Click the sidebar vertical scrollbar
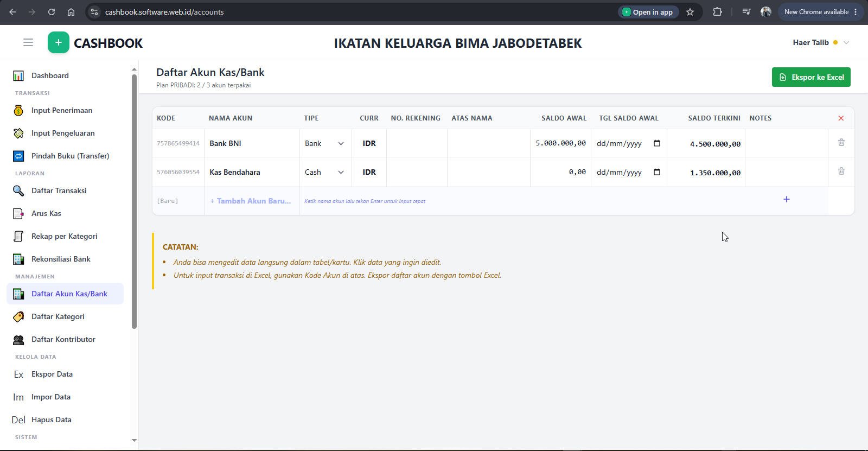Image resolution: width=868 pixels, height=451 pixels. click(134, 201)
